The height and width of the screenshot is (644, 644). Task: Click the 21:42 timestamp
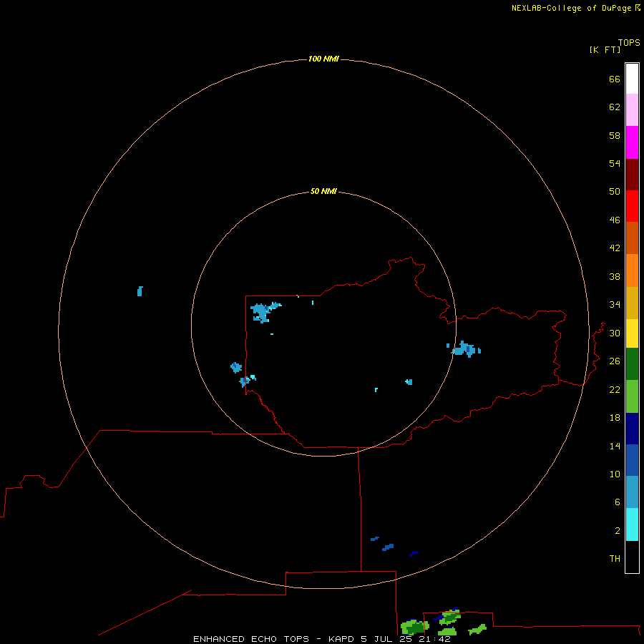click(434, 639)
